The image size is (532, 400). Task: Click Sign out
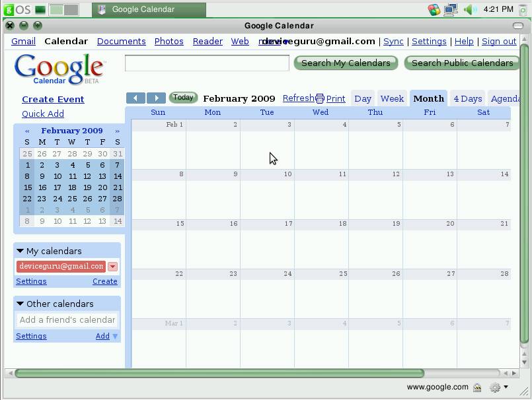pyautogui.click(x=499, y=42)
